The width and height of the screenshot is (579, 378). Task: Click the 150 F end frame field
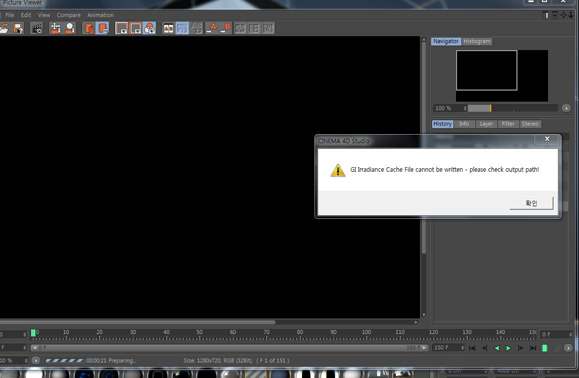pos(448,348)
